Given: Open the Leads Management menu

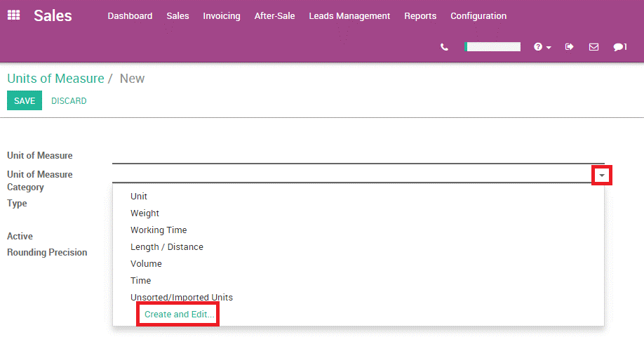Looking at the screenshot, I should point(349,16).
